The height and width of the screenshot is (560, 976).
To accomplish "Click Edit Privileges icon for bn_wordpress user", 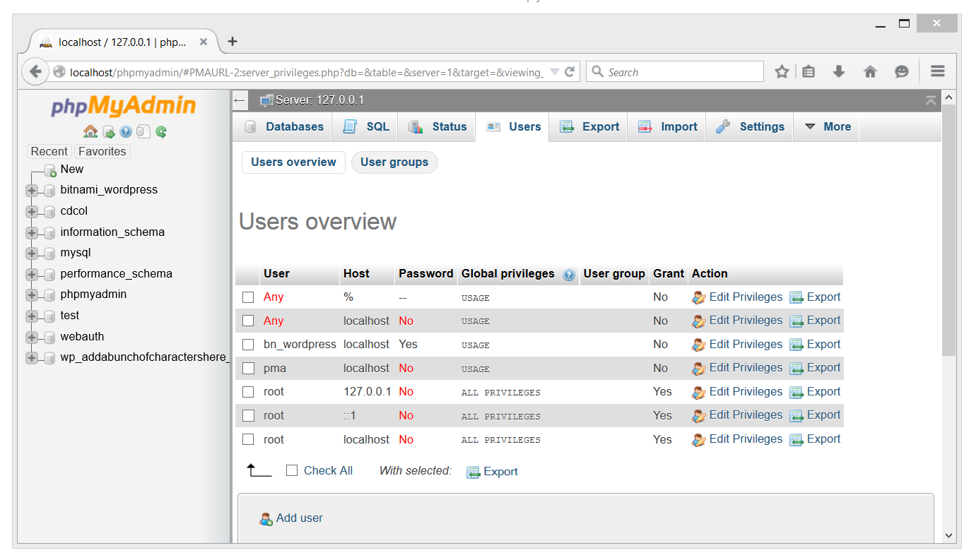I will 699,345.
